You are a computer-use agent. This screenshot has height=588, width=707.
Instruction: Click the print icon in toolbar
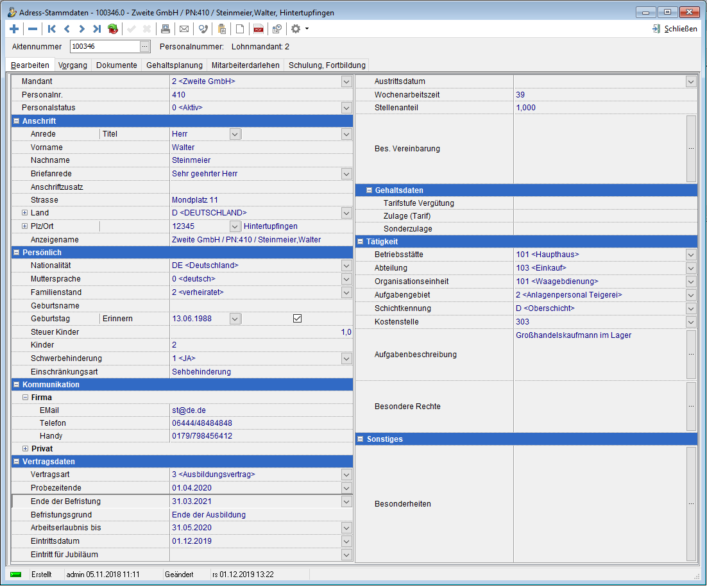click(x=166, y=29)
